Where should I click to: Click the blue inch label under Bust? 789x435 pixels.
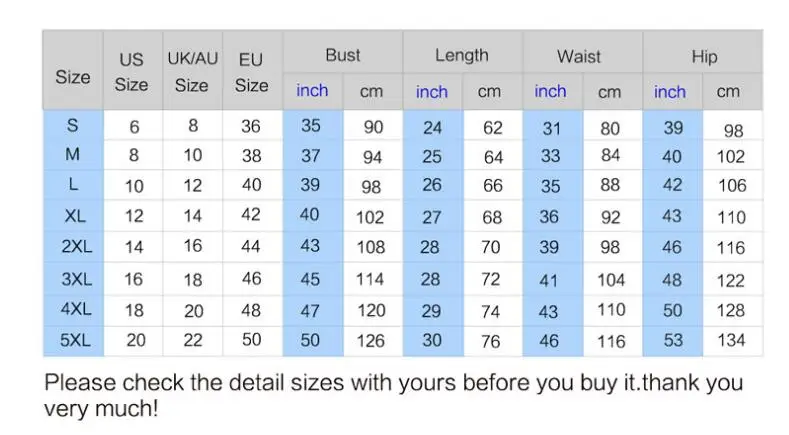coord(312,91)
